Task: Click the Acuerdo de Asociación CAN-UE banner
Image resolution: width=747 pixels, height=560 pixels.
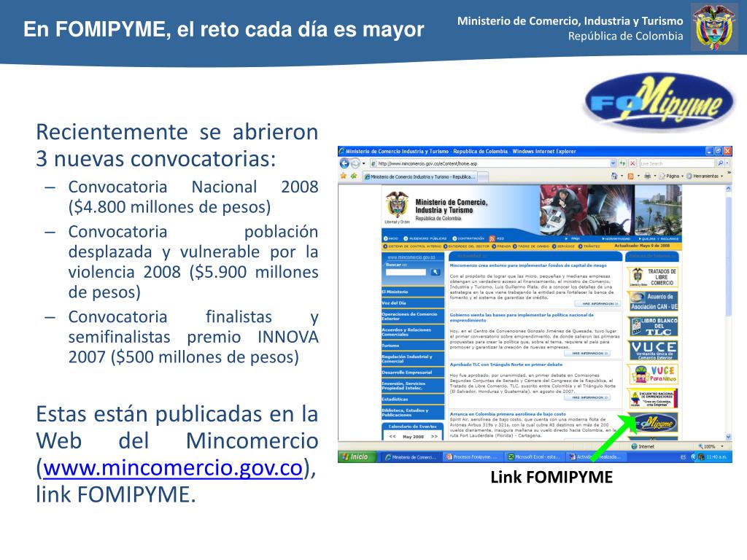Action: [x=653, y=301]
